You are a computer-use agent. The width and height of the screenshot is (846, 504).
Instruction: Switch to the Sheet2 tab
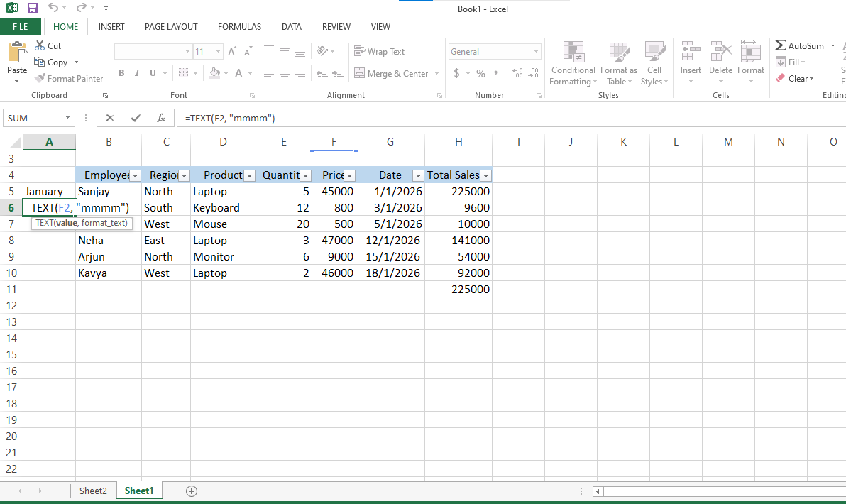coord(93,491)
